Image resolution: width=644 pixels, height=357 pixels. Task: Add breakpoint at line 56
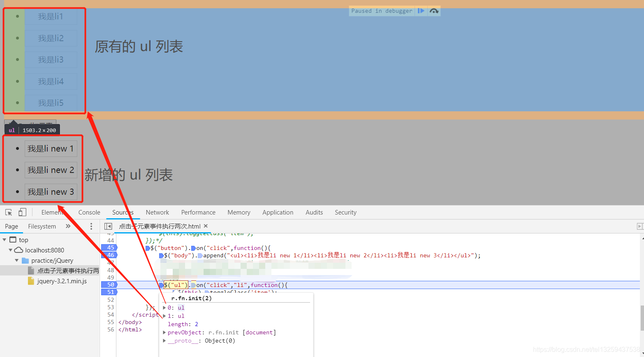(x=110, y=329)
